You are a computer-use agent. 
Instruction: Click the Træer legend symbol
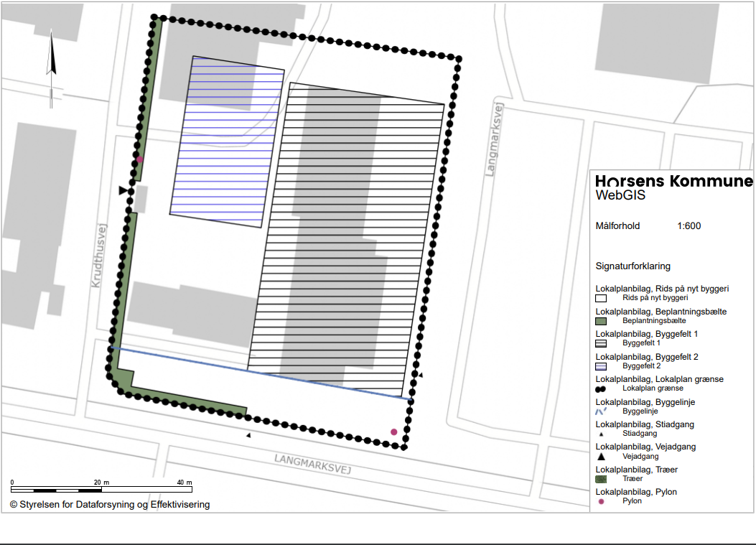coord(602,478)
